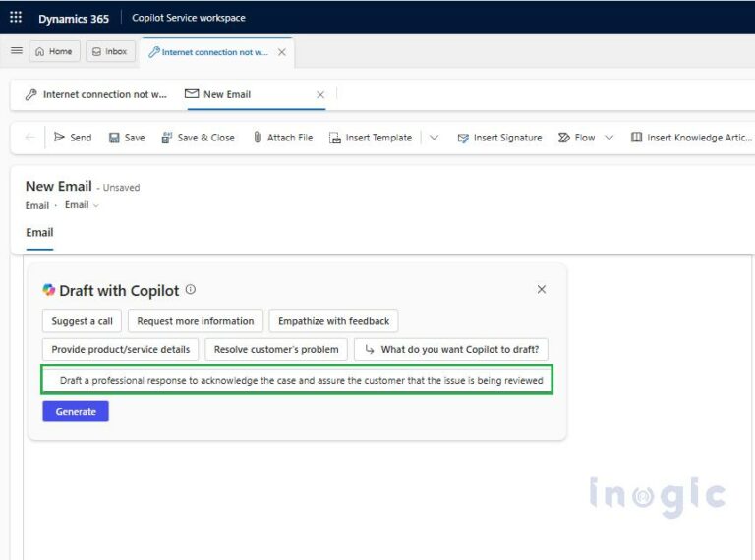
Task: Click the Generate button
Action: tap(76, 412)
